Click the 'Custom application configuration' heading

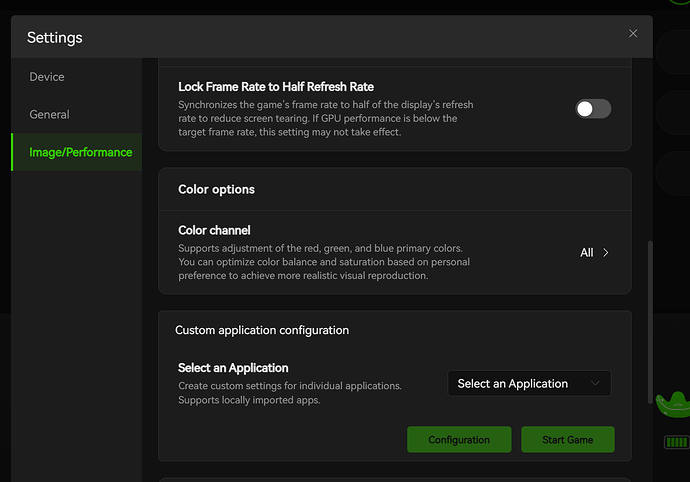pyautogui.click(x=262, y=330)
